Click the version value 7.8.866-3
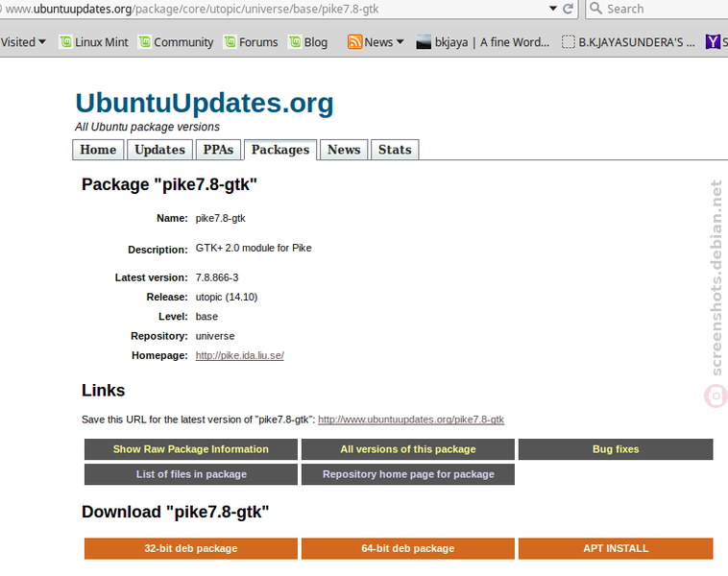 point(217,277)
